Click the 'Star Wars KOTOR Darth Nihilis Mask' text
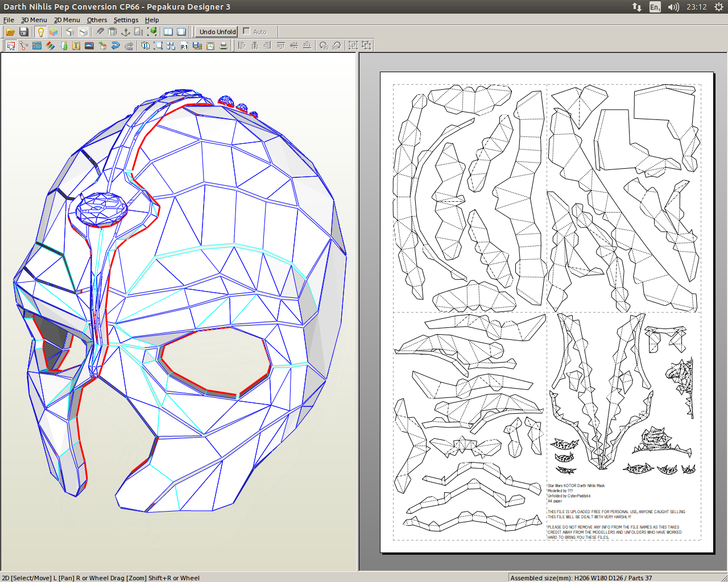 pos(576,486)
